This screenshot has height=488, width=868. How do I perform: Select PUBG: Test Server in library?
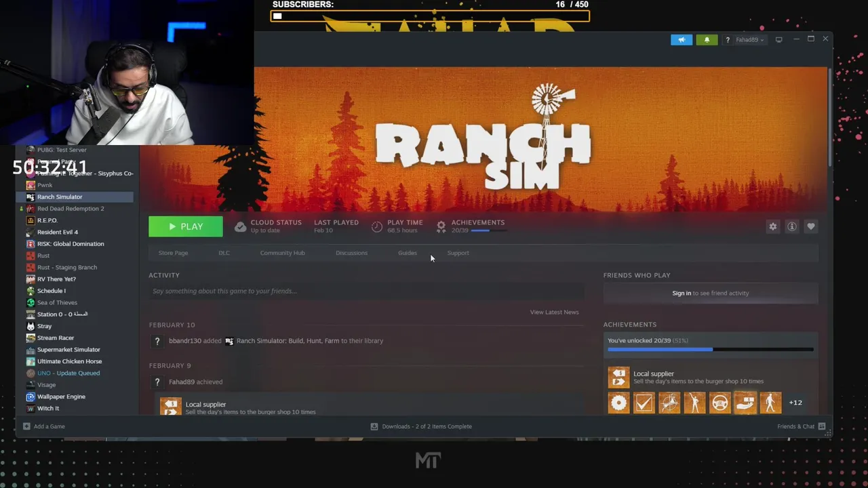click(75, 150)
